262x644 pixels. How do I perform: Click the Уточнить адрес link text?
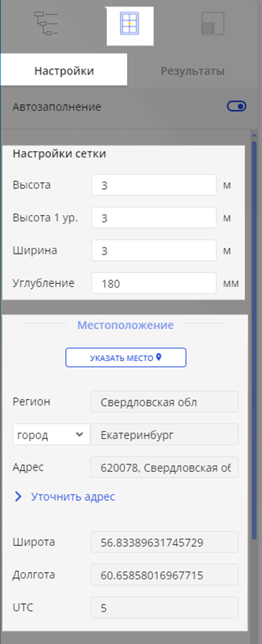[73, 497]
